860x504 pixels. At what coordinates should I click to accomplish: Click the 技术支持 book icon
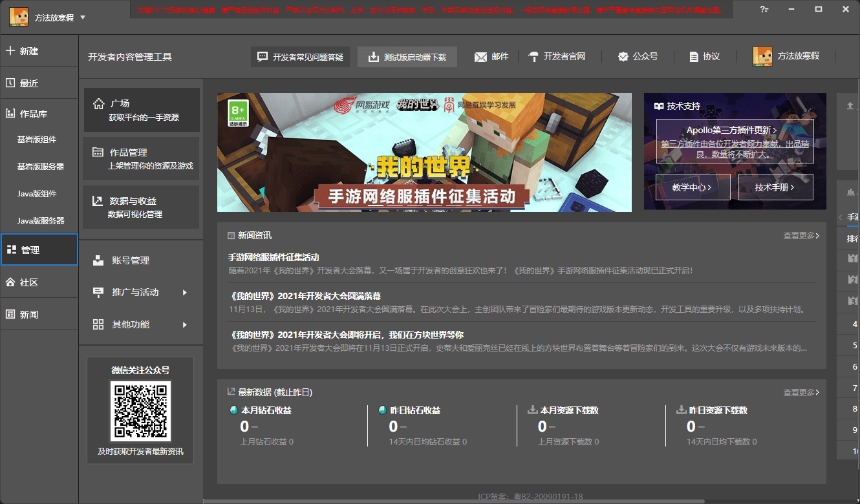659,106
